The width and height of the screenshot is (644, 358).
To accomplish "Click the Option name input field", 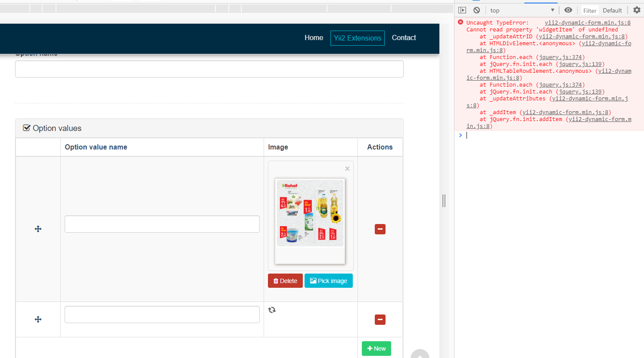I will coord(209,69).
